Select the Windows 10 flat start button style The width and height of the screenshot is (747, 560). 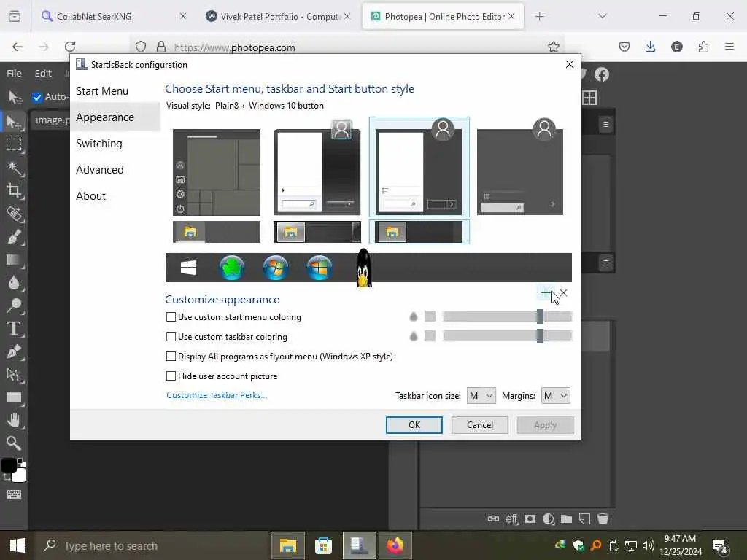pos(188,268)
